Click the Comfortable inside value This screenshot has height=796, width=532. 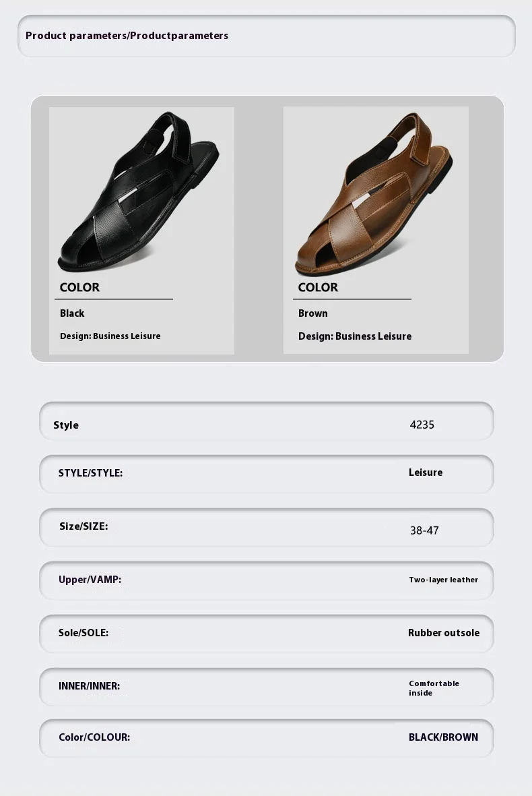[x=434, y=688]
